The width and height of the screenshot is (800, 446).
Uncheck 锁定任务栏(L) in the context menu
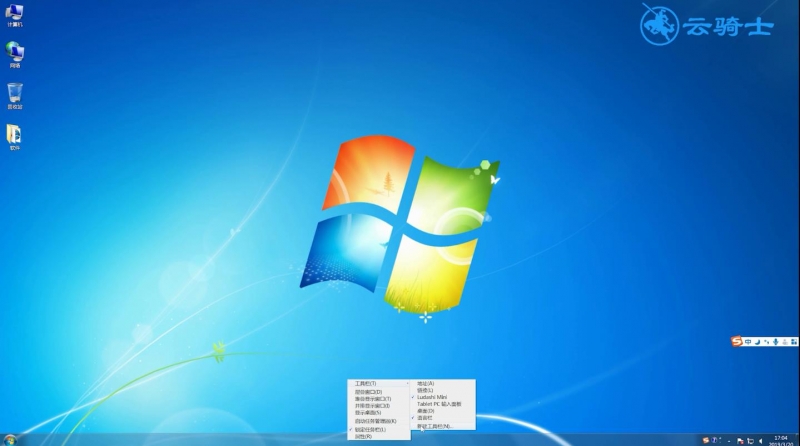[379, 430]
